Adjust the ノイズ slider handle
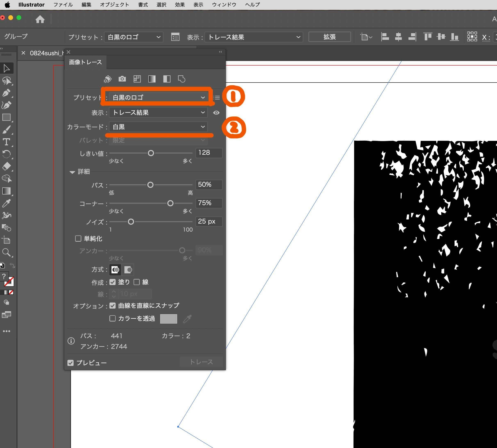497x448 pixels. [131, 222]
